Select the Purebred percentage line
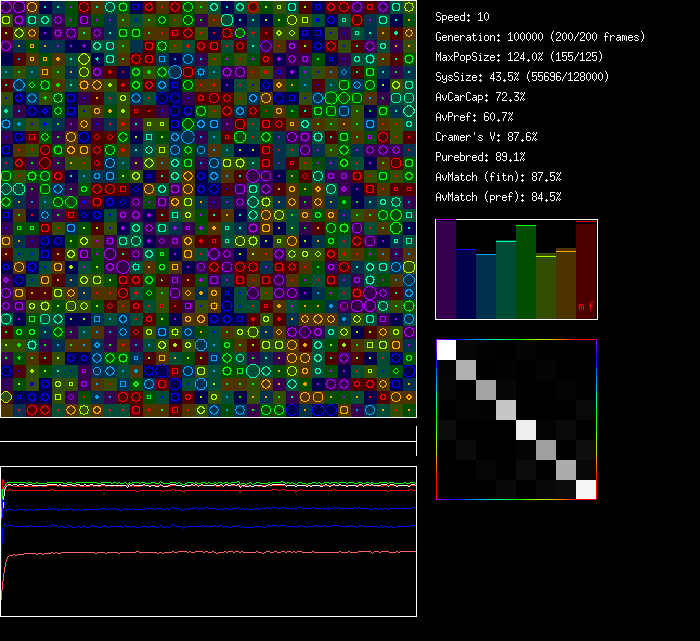 (x=479, y=157)
